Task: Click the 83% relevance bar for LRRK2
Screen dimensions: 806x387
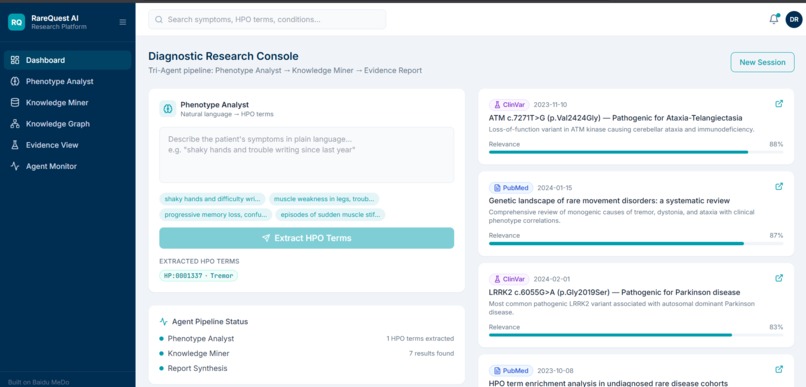Action: tap(636, 335)
